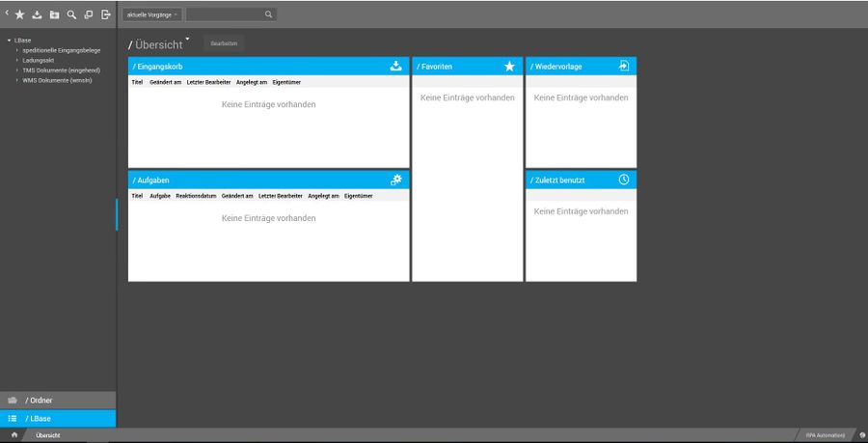Click the inbox download tray toolbar icon

pos(37,14)
